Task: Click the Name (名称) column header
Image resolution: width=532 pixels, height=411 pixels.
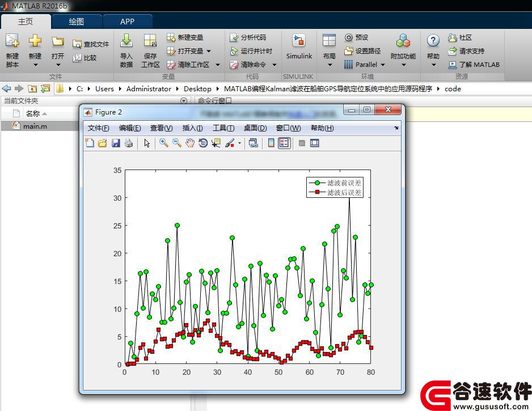Action: pos(33,113)
